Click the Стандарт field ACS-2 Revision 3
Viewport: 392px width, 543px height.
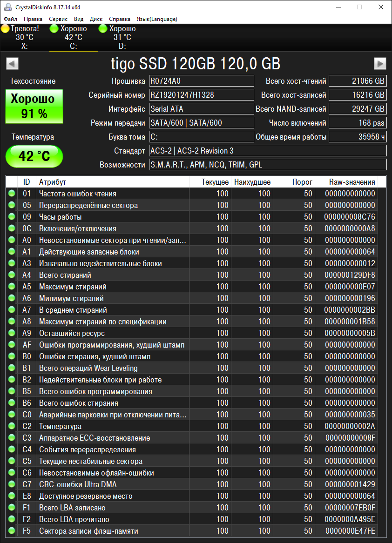coord(268,151)
